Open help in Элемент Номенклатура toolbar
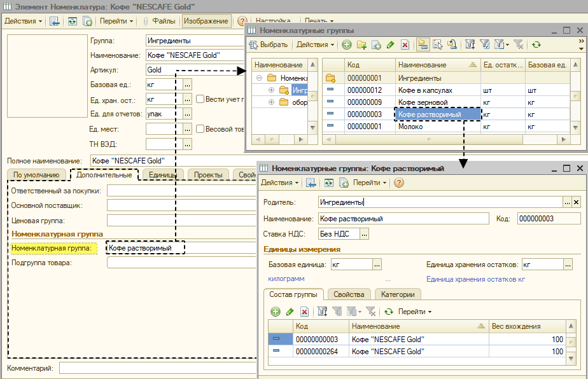 242,22
